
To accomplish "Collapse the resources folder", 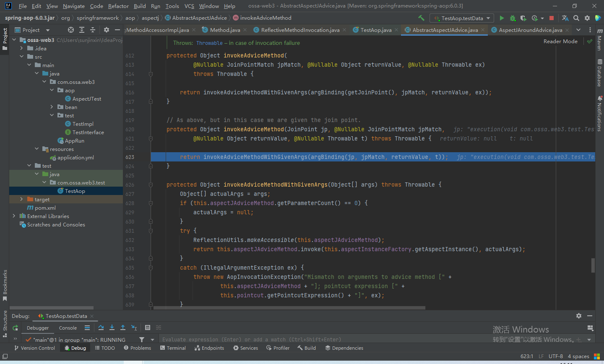I will (x=36, y=149).
